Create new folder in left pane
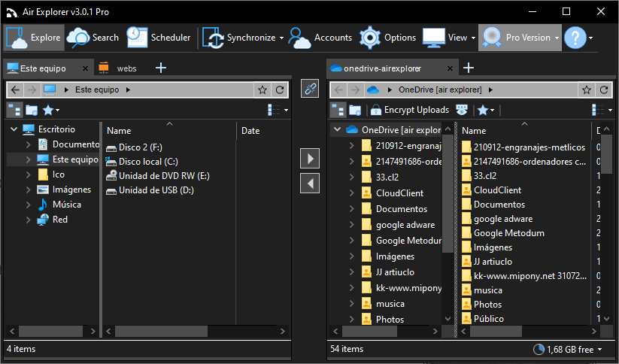Image resolution: width=619 pixels, height=364 pixels. [32, 110]
